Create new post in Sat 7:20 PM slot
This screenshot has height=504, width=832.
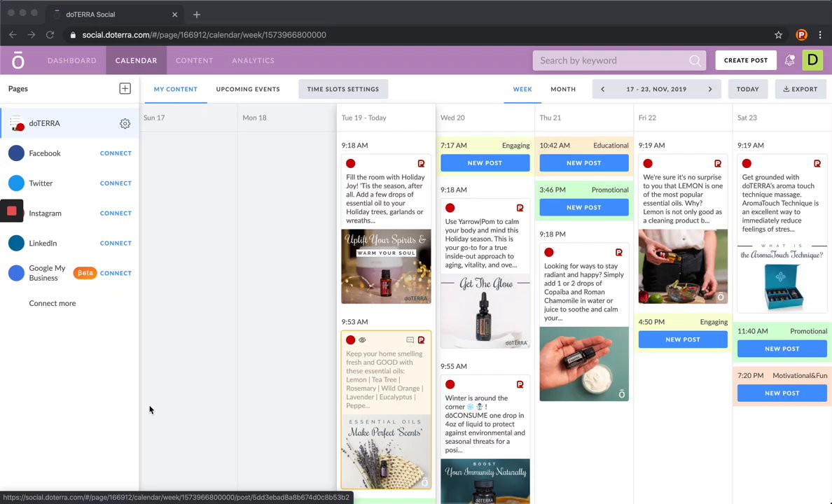click(x=782, y=393)
